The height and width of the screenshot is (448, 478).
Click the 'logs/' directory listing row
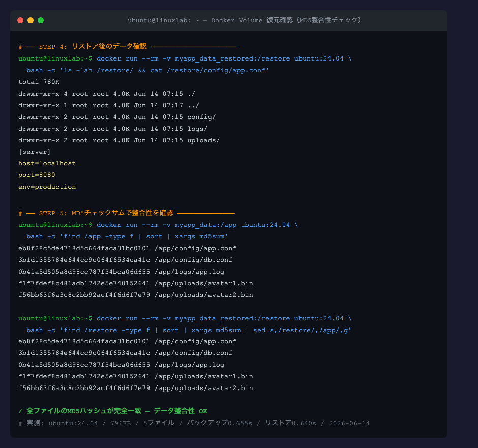pos(113,129)
